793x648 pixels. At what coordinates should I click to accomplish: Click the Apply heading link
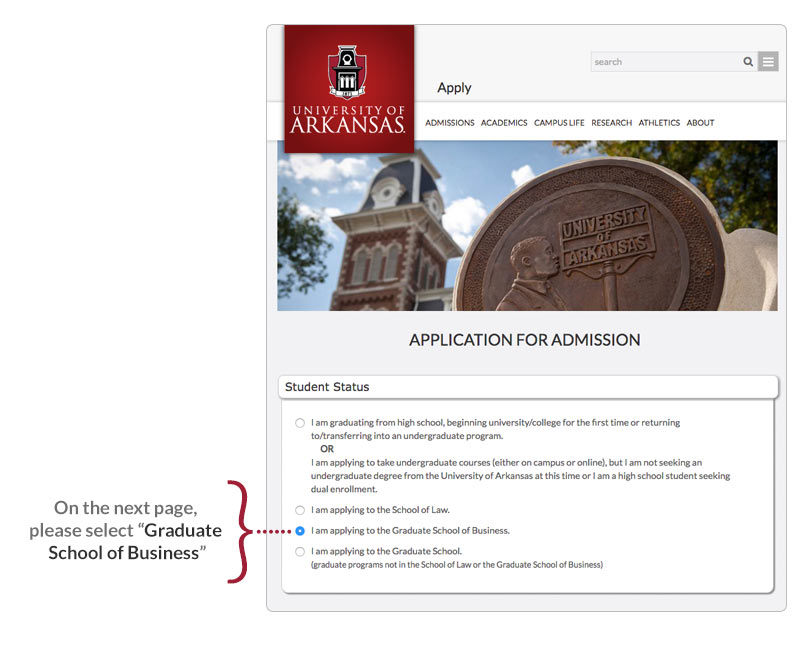[x=454, y=88]
